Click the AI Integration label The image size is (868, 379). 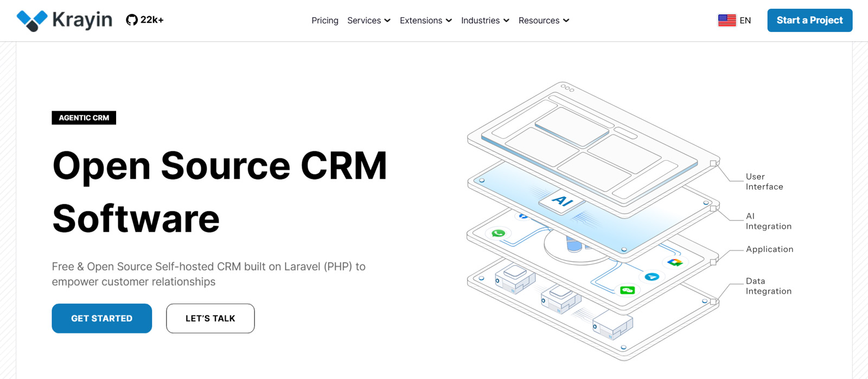click(768, 221)
